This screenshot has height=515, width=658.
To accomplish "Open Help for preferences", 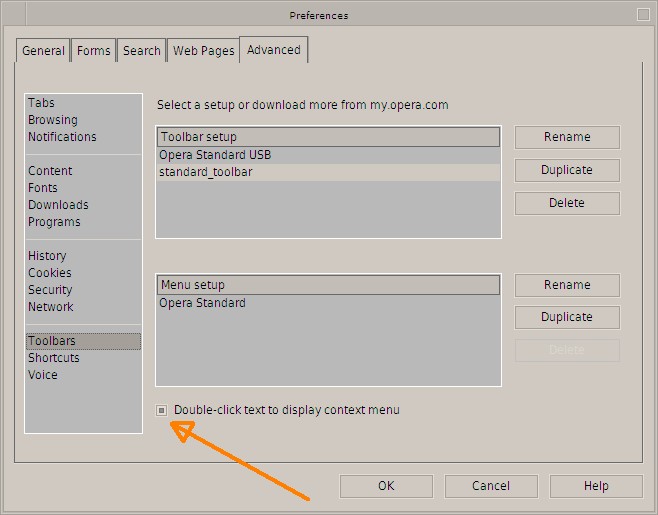I will click(x=596, y=486).
